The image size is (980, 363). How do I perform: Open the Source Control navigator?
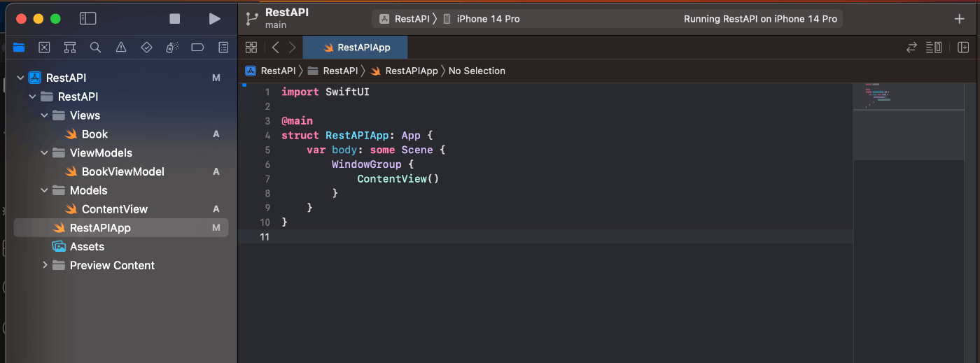coord(44,48)
